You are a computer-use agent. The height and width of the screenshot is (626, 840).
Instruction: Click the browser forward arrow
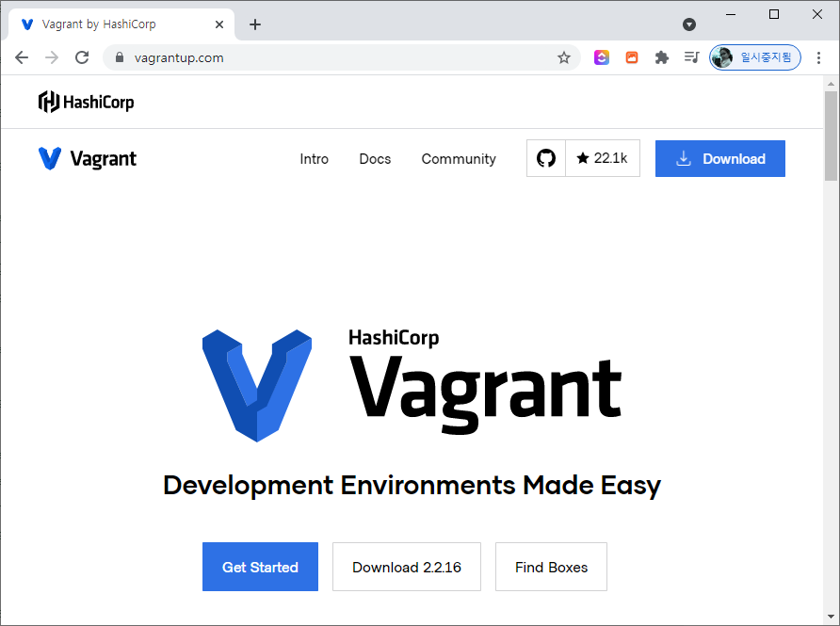(52, 57)
